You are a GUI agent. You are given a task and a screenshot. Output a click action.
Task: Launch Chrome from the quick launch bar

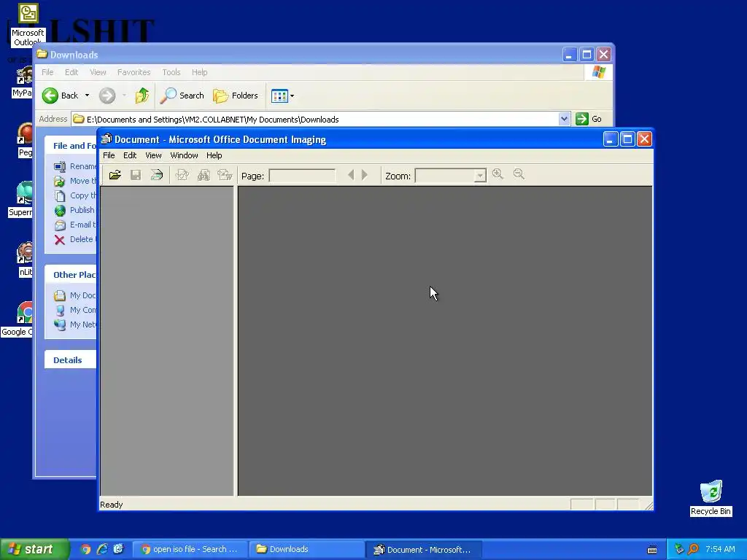(86, 550)
